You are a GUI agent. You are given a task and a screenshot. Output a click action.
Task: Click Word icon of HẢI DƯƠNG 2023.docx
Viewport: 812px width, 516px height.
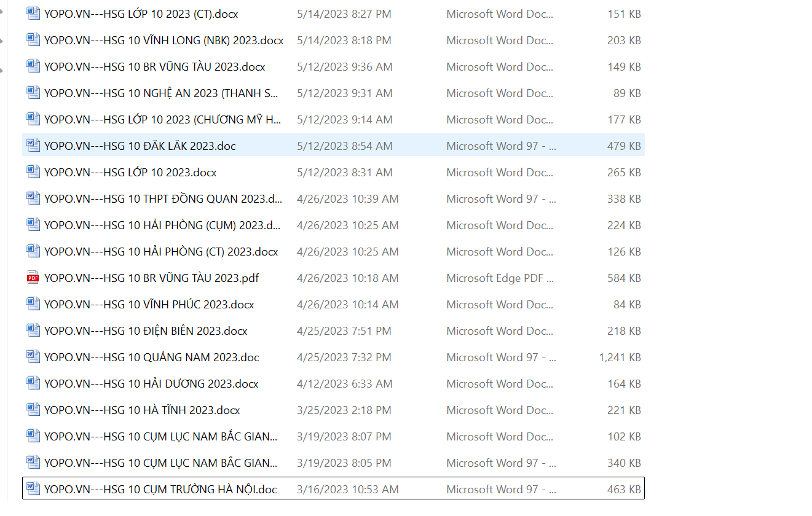(x=33, y=384)
